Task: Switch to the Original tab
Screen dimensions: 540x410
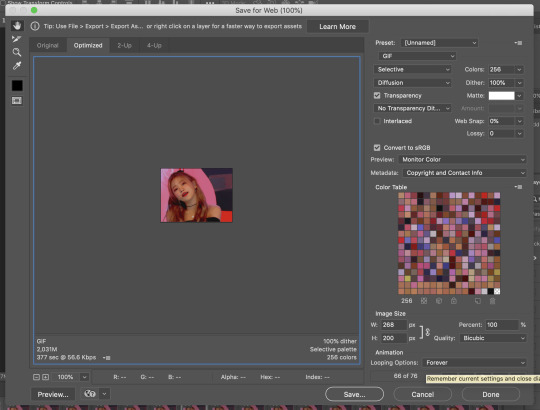Action: pyautogui.click(x=48, y=45)
